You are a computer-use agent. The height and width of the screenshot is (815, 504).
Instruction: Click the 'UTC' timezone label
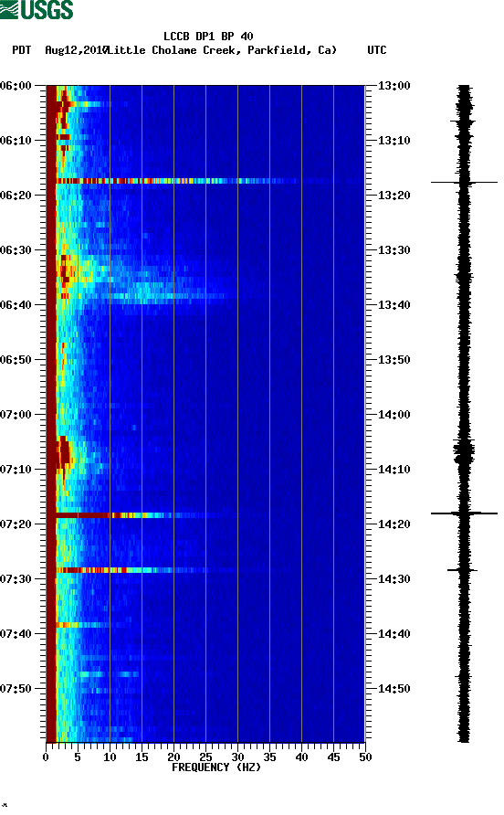click(x=377, y=50)
